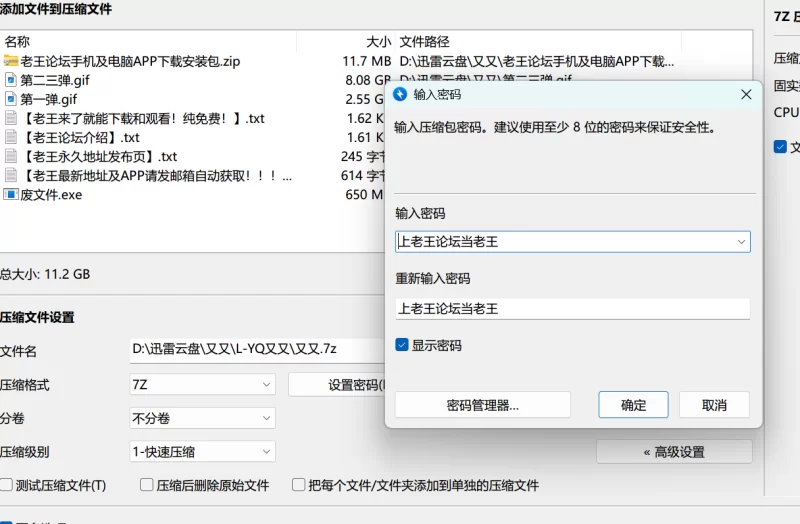Click the 总大小: 11.2 GB label
The height and width of the screenshot is (524, 800).
[45, 274]
